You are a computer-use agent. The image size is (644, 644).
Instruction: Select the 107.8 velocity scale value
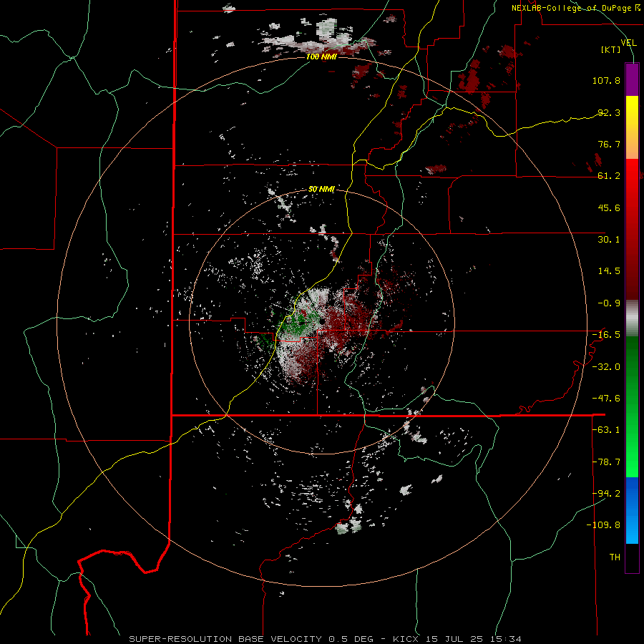click(x=606, y=80)
